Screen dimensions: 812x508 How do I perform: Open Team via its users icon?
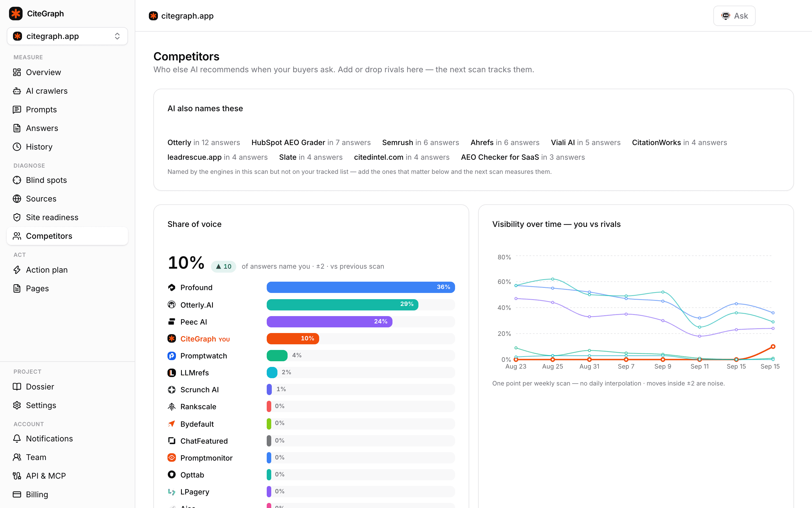[17, 457]
